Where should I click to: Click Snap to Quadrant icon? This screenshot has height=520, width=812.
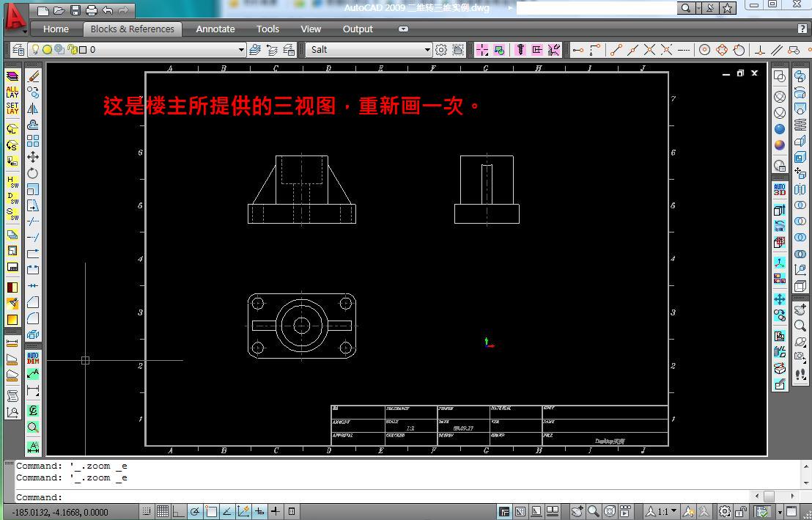(x=721, y=50)
